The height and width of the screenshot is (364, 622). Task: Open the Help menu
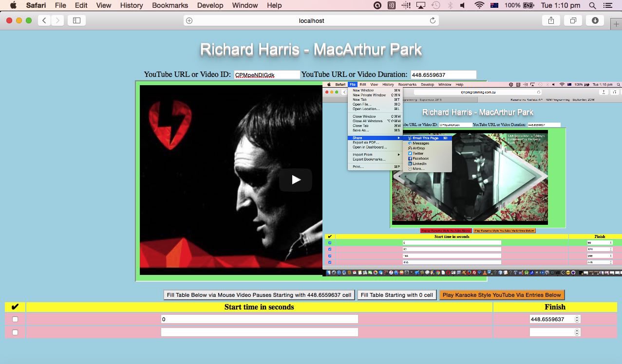point(274,5)
